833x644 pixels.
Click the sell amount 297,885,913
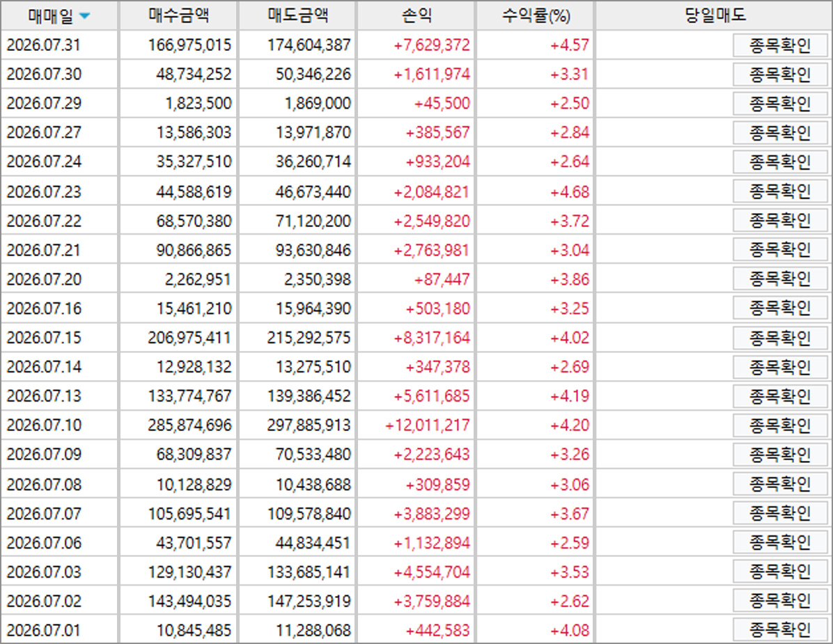point(309,425)
